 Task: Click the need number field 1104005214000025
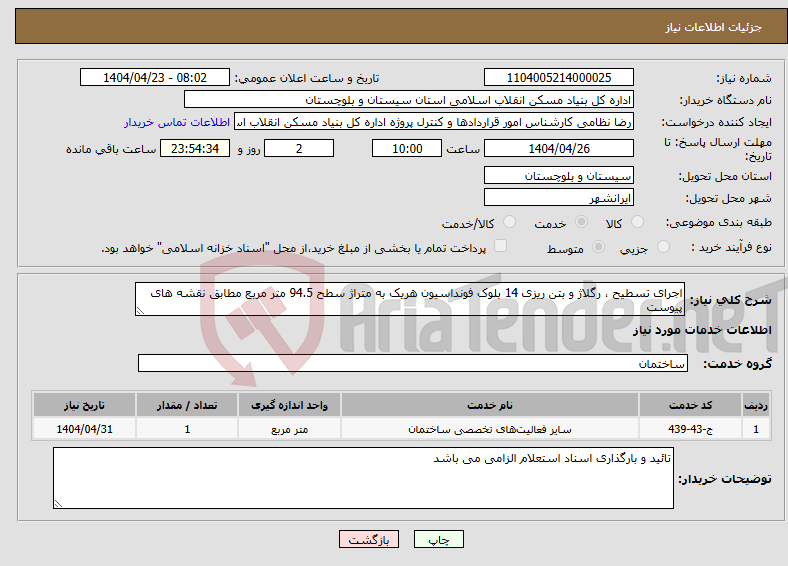(559, 77)
